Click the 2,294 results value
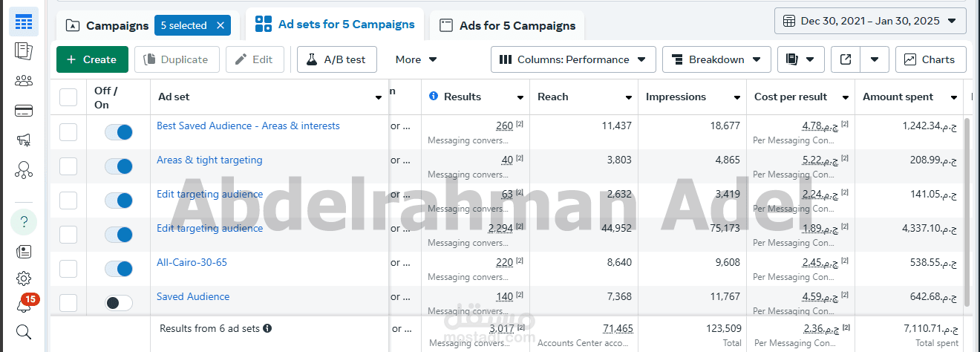Viewport: 980px width, 352px height. (x=500, y=228)
